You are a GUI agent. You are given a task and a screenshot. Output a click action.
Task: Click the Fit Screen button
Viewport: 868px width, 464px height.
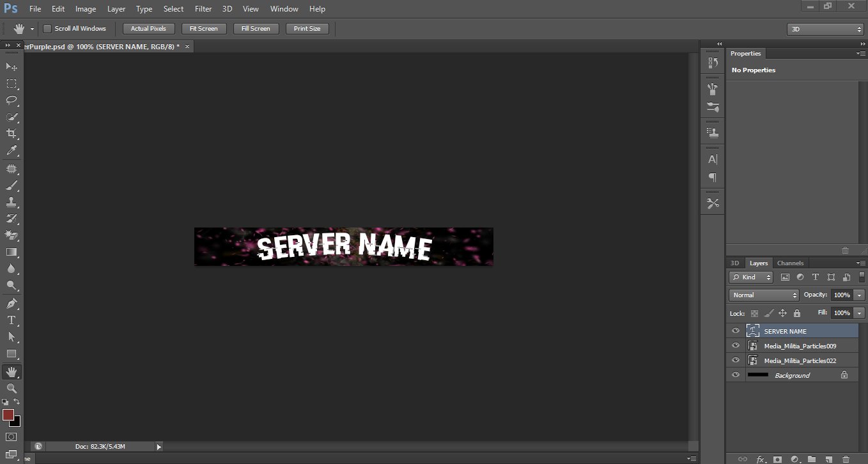pyautogui.click(x=204, y=29)
